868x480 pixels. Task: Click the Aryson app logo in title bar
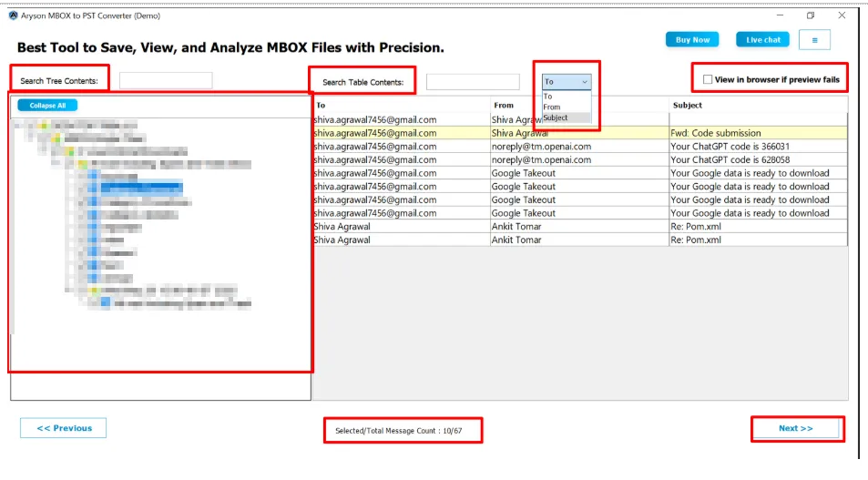tap(13, 15)
